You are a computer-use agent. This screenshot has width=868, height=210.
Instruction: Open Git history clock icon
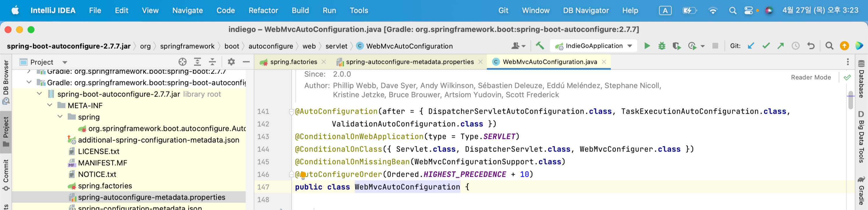[796, 46]
